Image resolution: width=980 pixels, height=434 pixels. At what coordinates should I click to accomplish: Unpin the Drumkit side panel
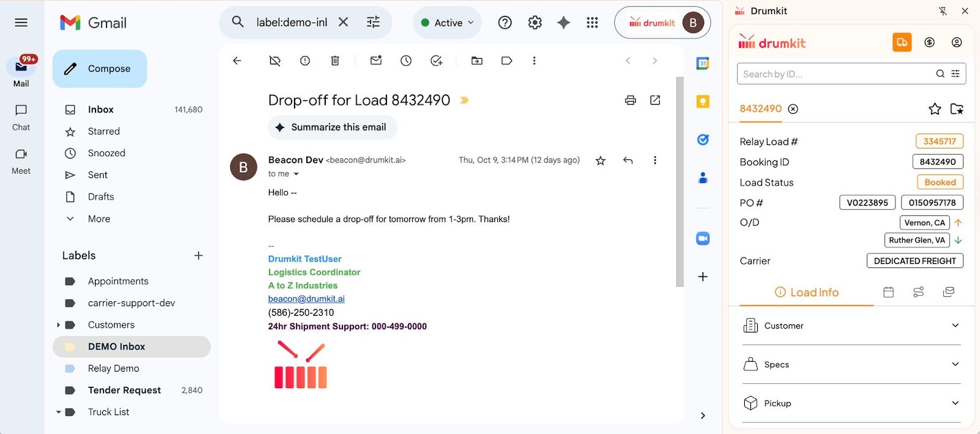pyautogui.click(x=943, y=11)
